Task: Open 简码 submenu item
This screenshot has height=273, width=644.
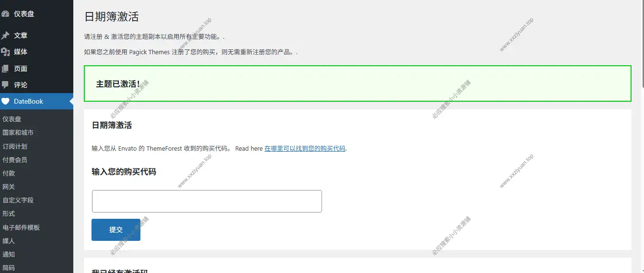Action: tap(9, 268)
